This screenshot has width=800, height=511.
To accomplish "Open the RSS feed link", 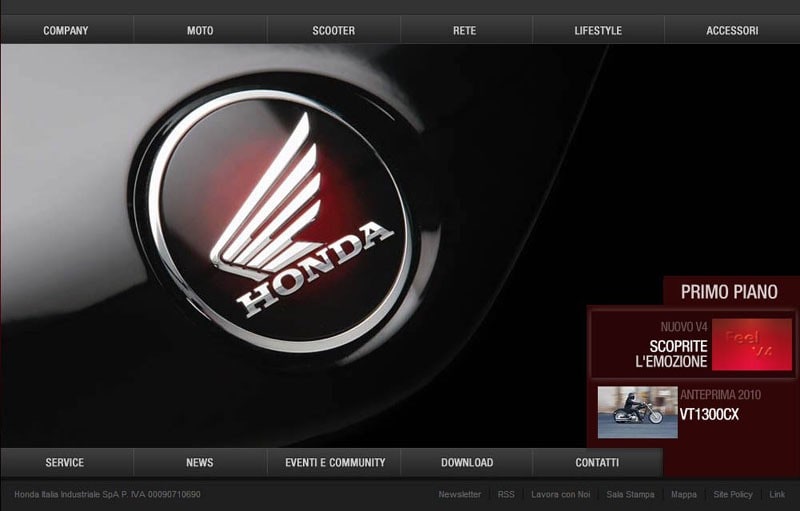I will (506, 494).
